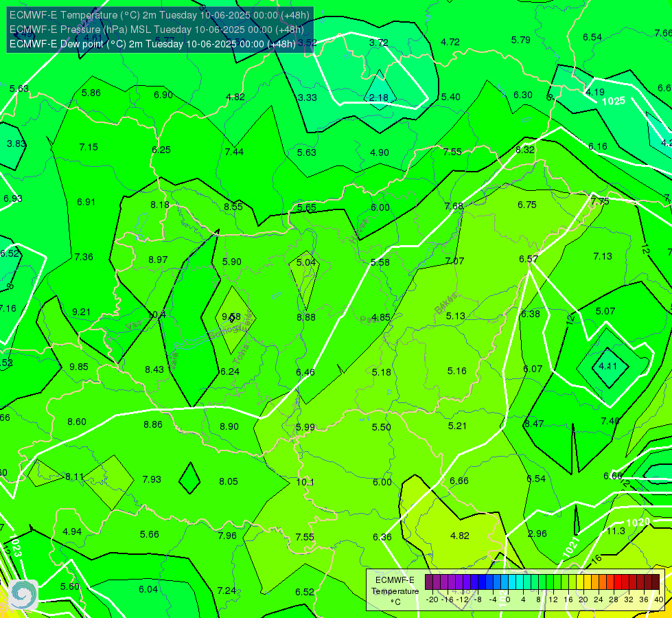
Task: Click the 1023 isobar label
Action: click(14, 545)
